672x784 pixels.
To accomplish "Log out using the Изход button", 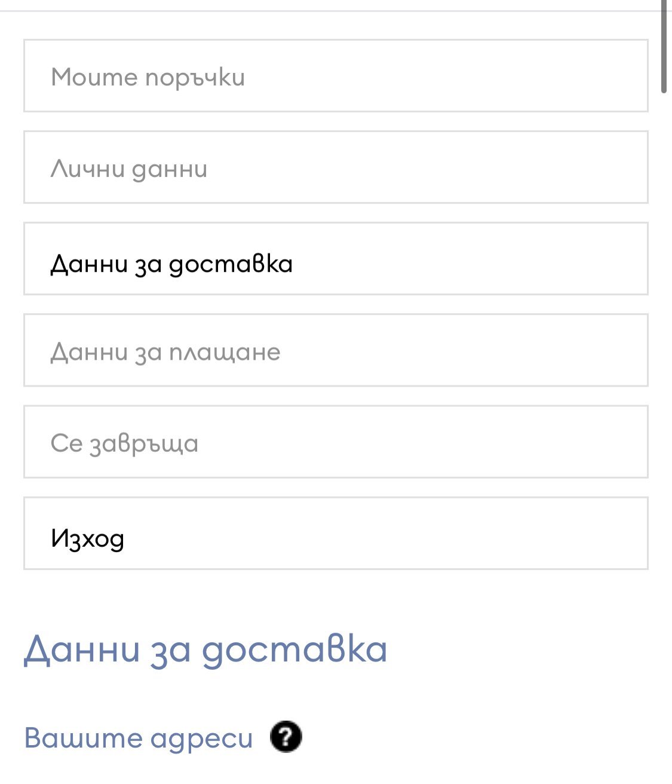I will click(336, 533).
